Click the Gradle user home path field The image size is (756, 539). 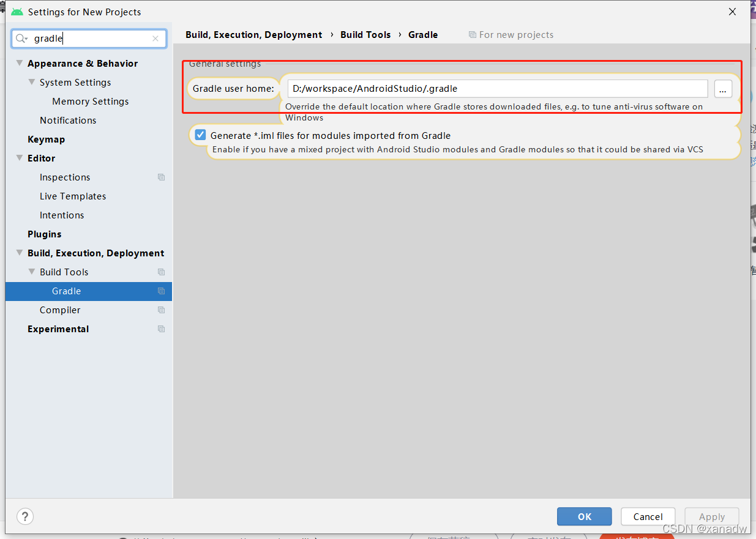click(498, 89)
